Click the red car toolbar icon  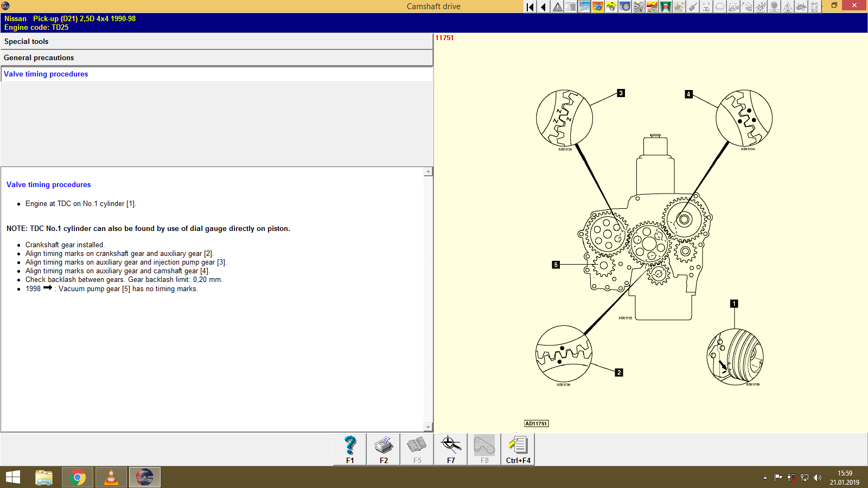pyautogui.click(x=651, y=7)
